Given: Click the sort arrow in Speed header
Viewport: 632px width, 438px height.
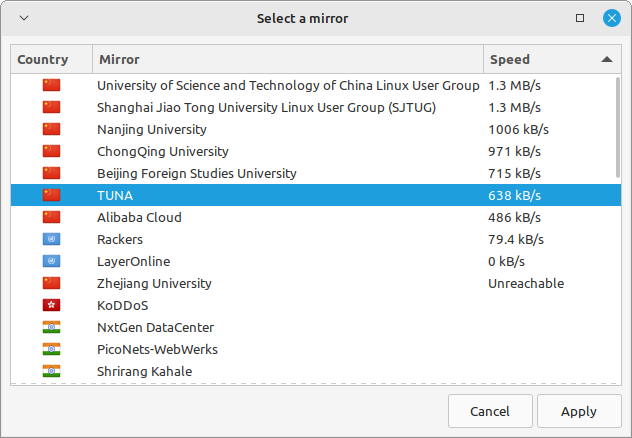Looking at the screenshot, I should (x=606, y=60).
